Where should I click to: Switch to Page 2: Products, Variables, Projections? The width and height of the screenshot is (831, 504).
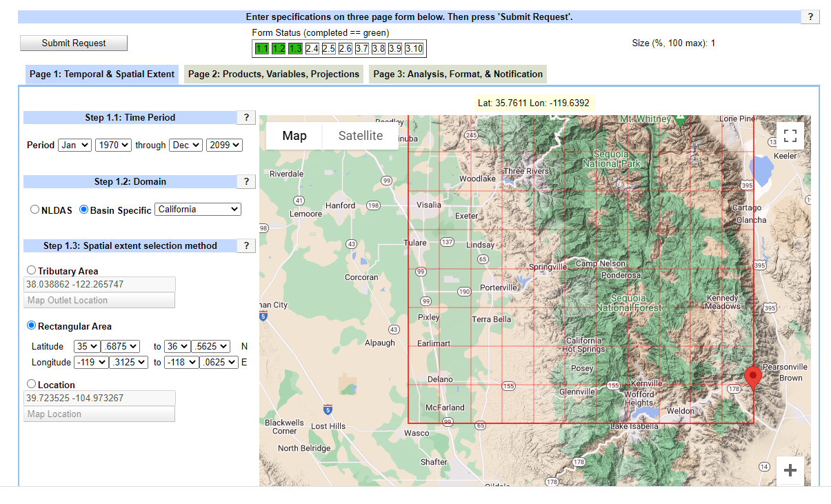[x=272, y=74]
